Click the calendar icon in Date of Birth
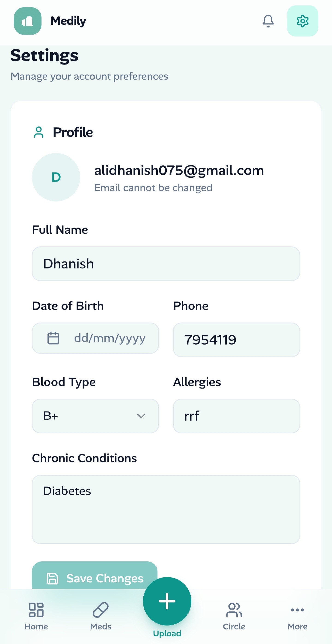This screenshot has width=332, height=644. pyautogui.click(x=53, y=338)
